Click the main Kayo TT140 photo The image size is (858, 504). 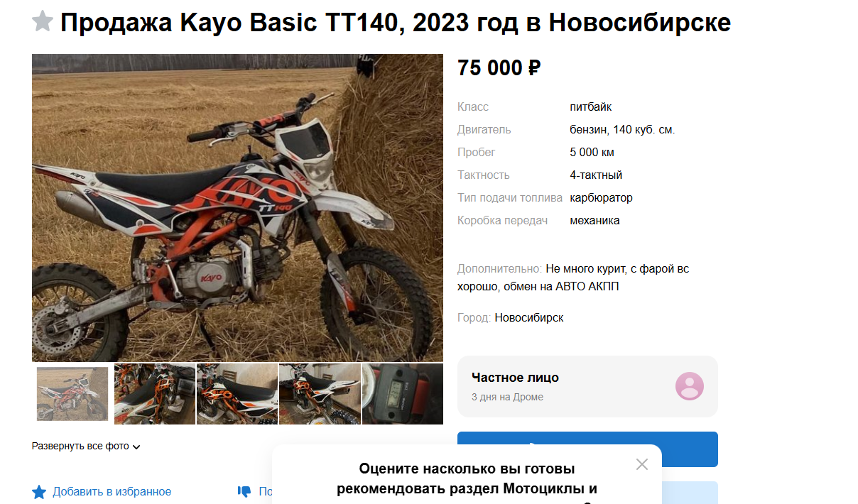coord(237,208)
